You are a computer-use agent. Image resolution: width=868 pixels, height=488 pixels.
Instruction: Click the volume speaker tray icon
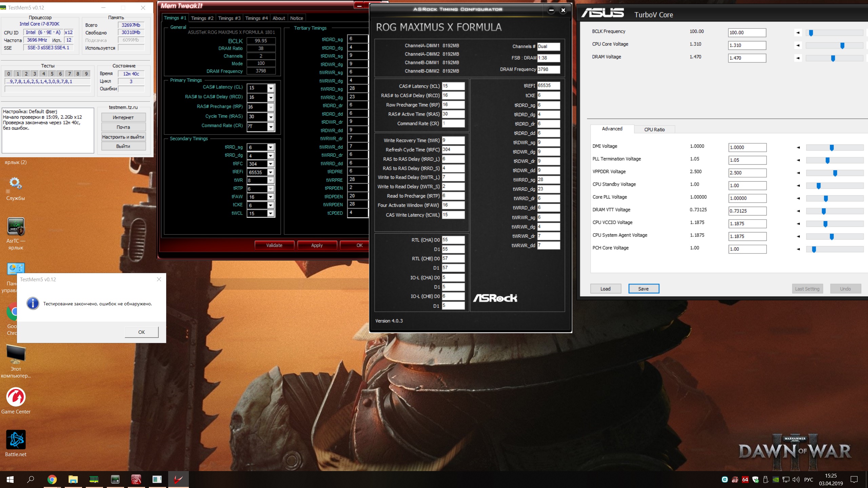[x=796, y=480]
